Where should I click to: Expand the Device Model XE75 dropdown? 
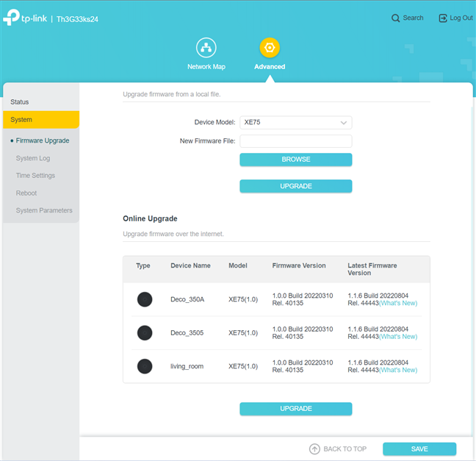296,123
